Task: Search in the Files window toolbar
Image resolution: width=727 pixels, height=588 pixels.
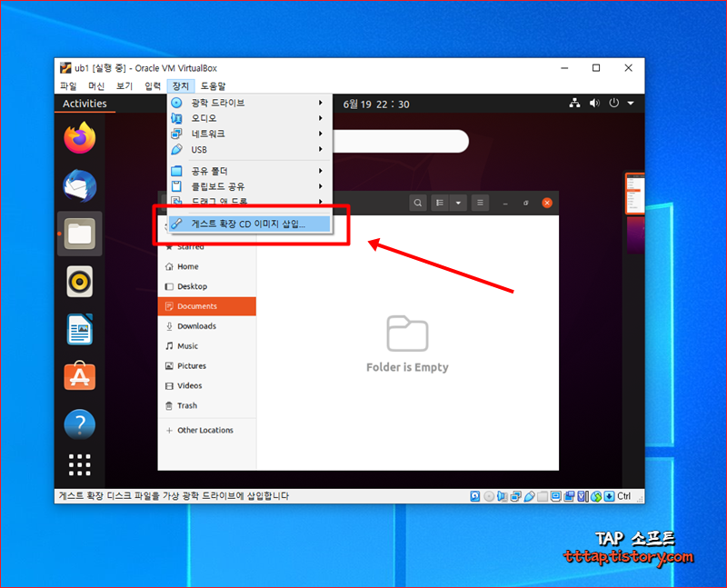Action: click(x=418, y=203)
